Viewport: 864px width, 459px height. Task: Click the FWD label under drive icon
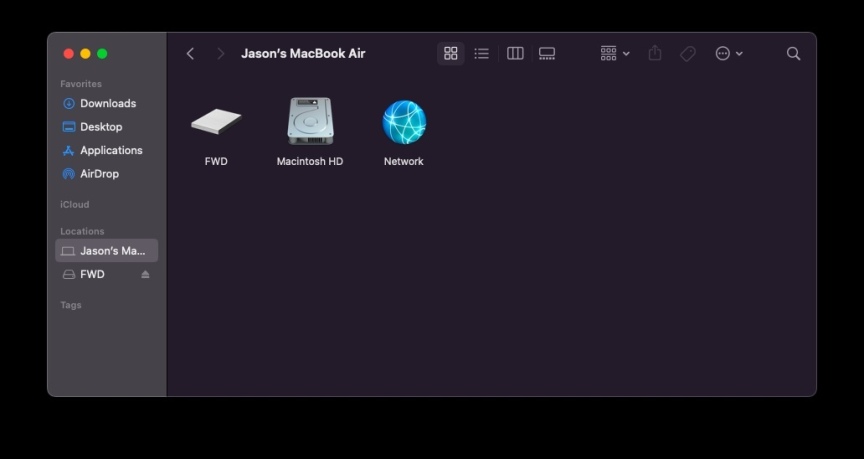(216, 161)
